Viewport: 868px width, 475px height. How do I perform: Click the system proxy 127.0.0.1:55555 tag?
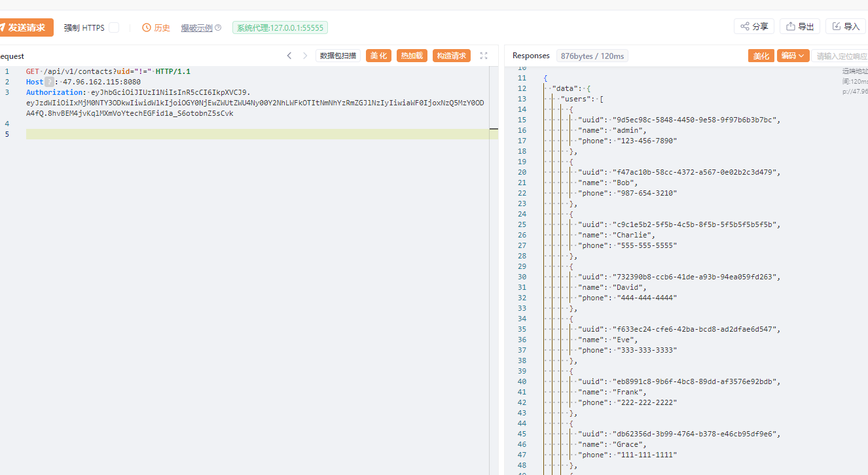click(x=280, y=27)
